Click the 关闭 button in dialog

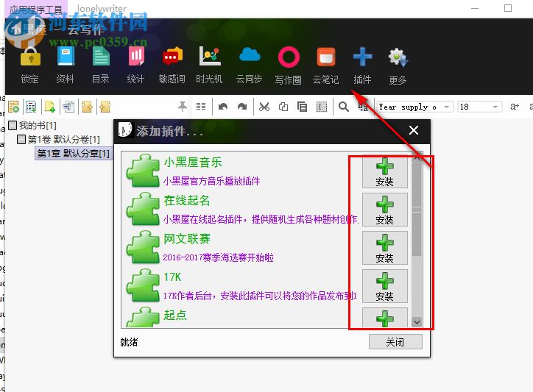coord(395,342)
